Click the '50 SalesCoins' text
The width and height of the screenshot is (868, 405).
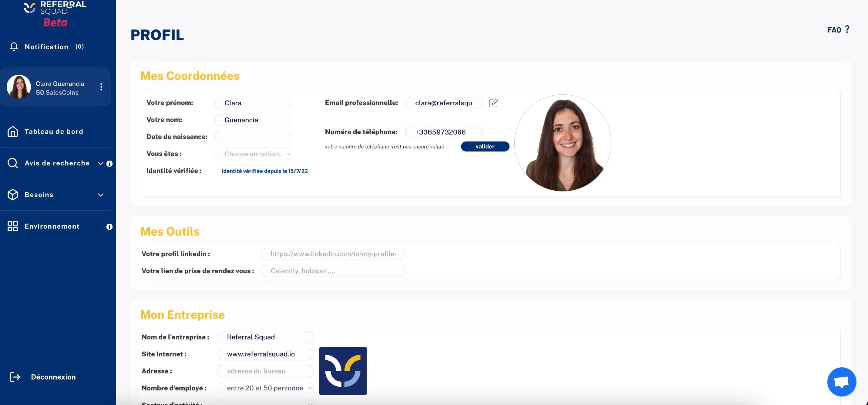[57, 92]
